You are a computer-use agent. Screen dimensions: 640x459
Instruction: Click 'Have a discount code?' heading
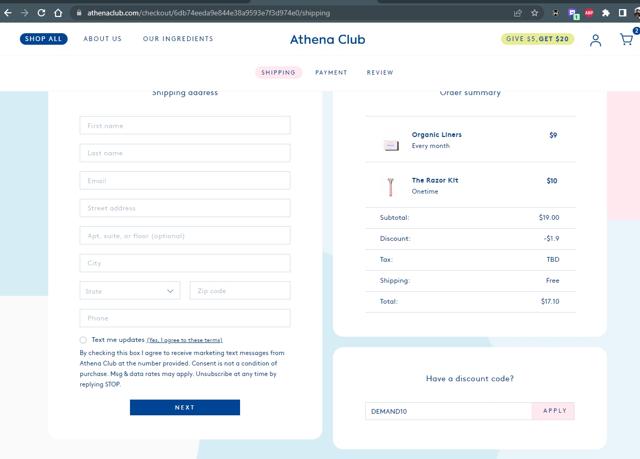click(x=470, y=379)
